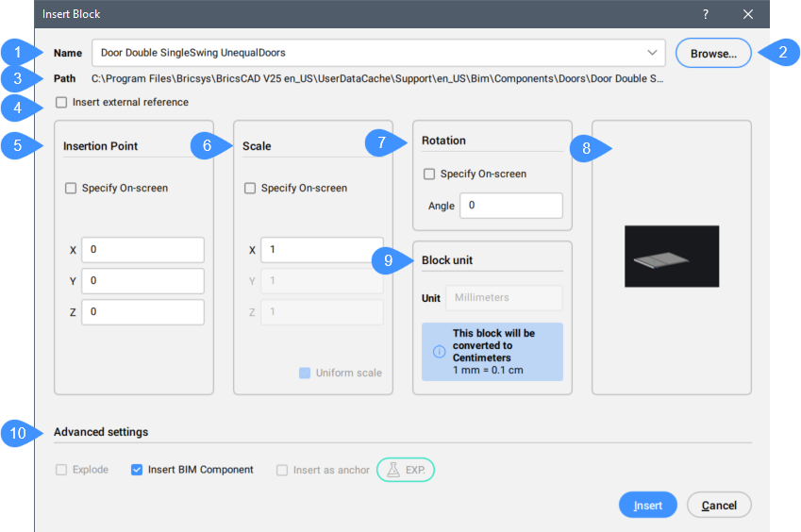Expand the Advanced settings section
The image size is (801, 532).
point(101,432)
